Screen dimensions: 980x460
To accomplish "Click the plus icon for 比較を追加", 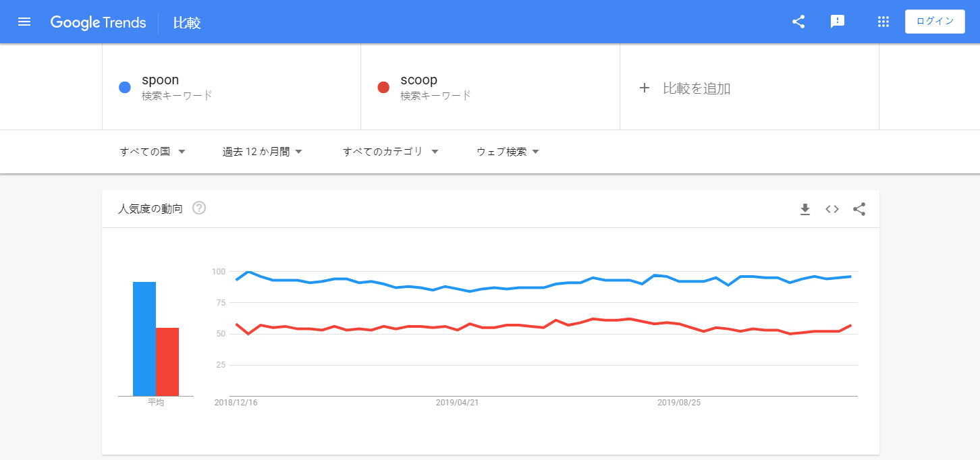I will click(645, 88).
